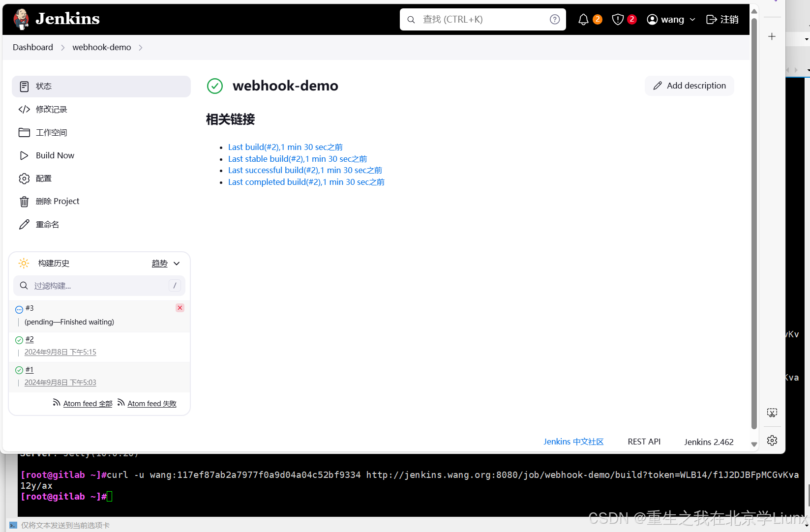Expand the chevron after webhook-demo breadcrumb
Screen dimensions: 810x532
(x=140, y=48)
